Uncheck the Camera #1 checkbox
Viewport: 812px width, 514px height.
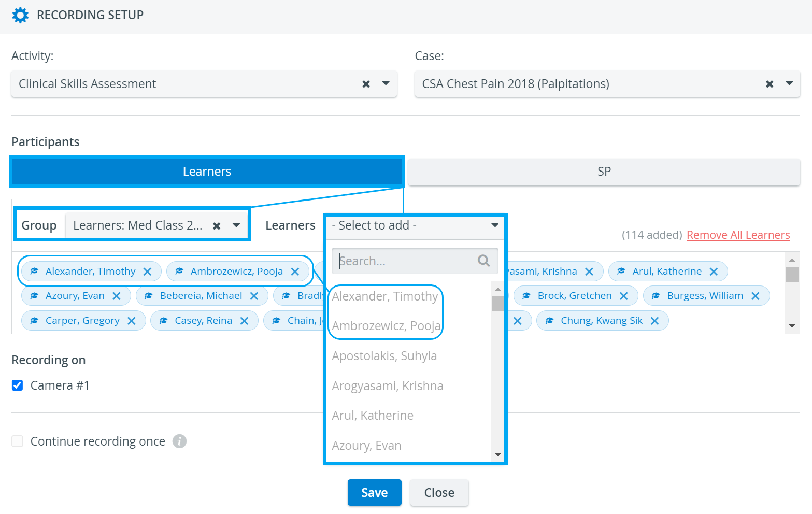[18, 385]
